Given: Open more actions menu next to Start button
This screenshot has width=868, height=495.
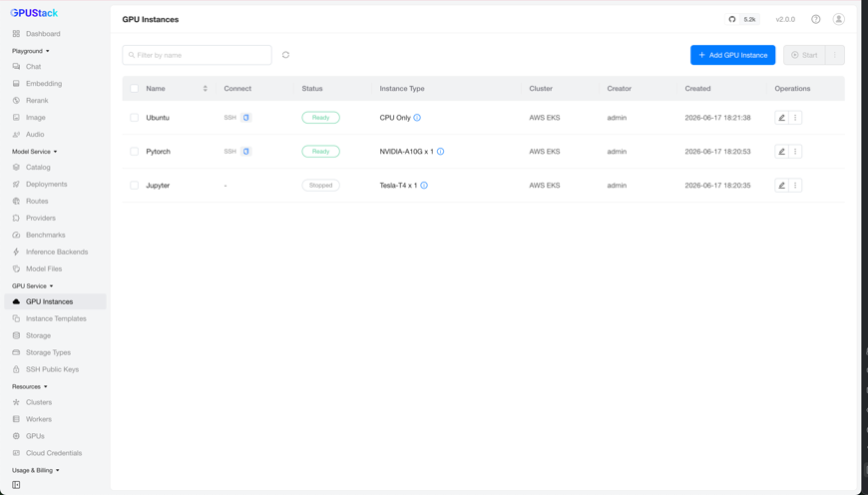Looking at the screenshot, I should click(x=835, y=55).
